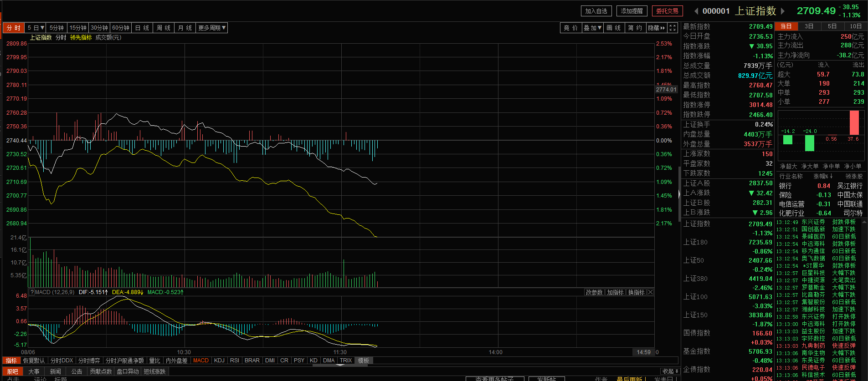Select TRIX indicator tab
The image size is (868, 381).
(x=346, y=361)
